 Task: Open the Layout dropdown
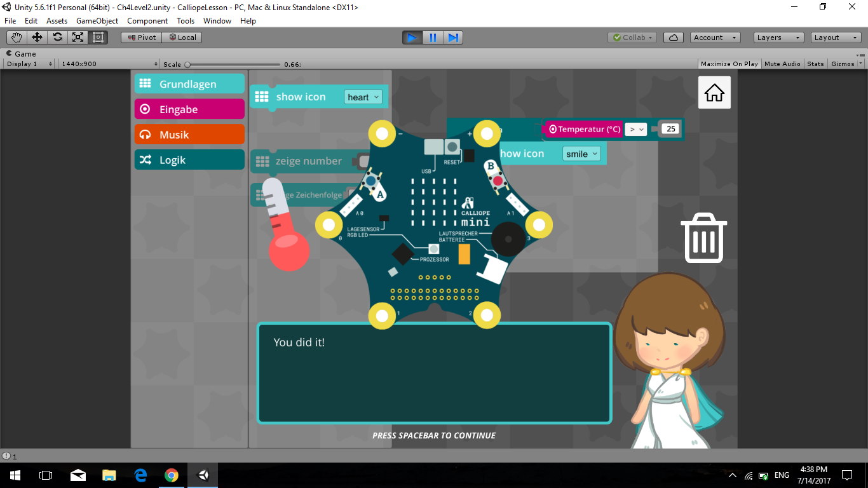pyautogui.click(x=836, y=37)
